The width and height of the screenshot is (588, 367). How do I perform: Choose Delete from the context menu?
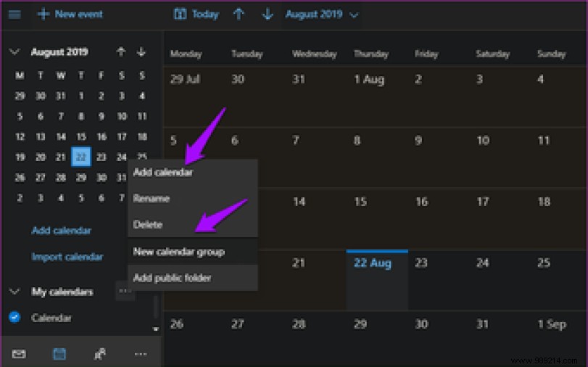(x=193, y=224)
